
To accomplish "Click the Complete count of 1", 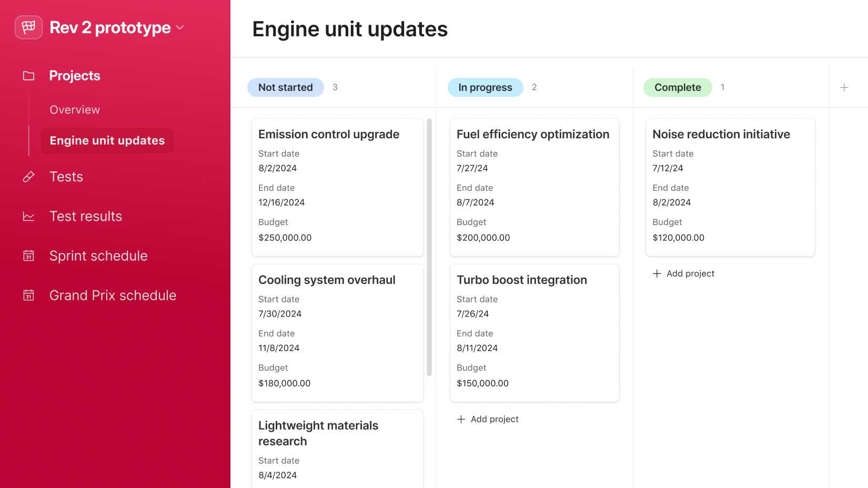I will click(723, 87).
